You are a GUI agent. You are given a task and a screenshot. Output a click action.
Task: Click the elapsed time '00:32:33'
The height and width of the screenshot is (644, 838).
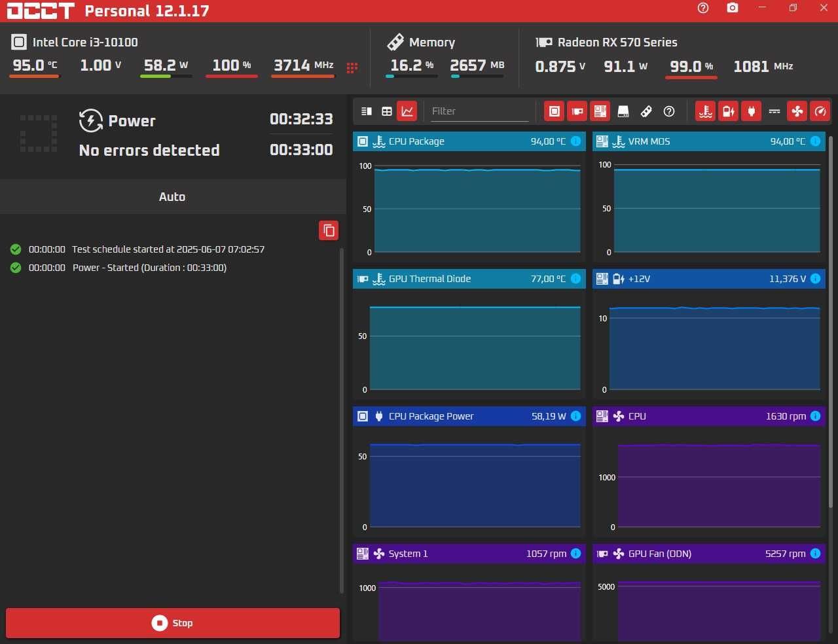(301, 119)
